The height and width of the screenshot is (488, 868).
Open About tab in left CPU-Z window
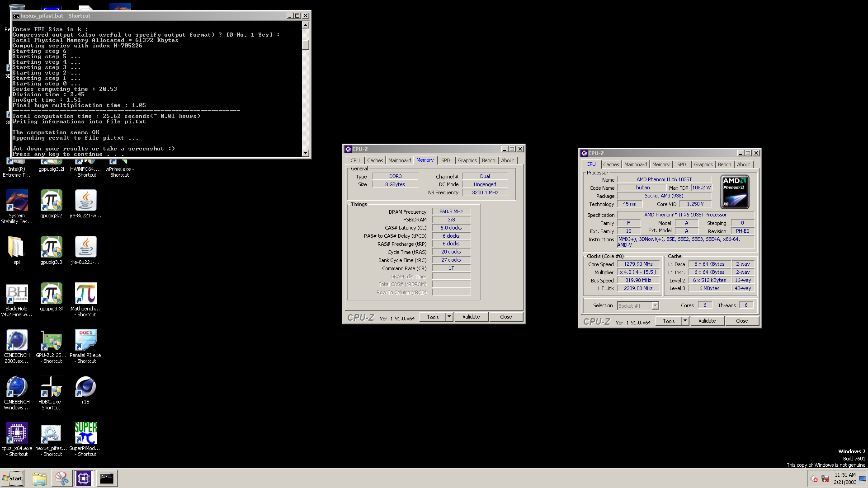coord(507,160)
